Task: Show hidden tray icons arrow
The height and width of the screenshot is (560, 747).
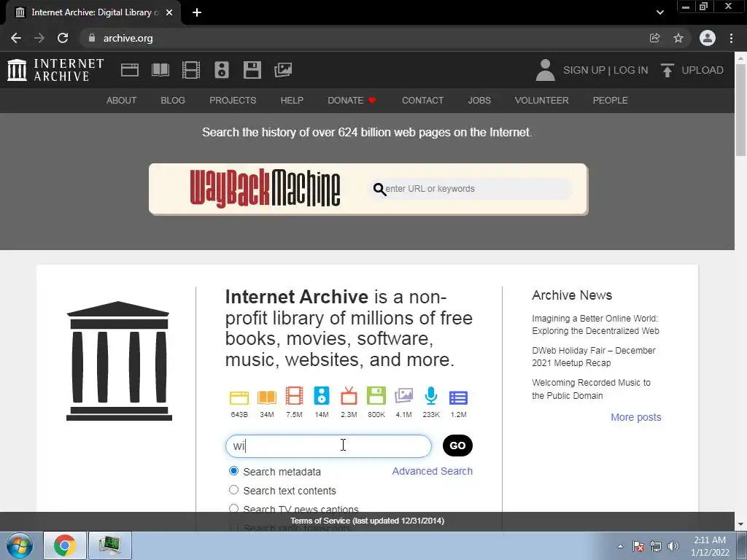Action: (x=620, y=546)
